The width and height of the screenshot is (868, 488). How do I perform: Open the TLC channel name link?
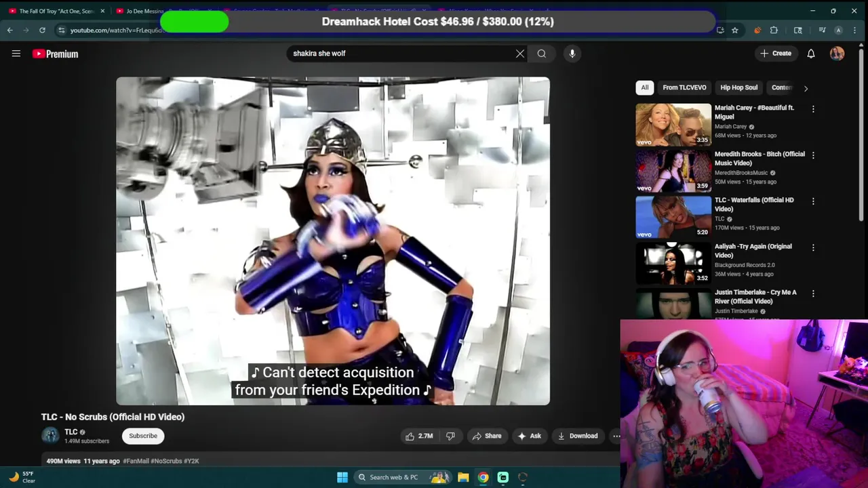pyautogui.click(x=71, y=432)
